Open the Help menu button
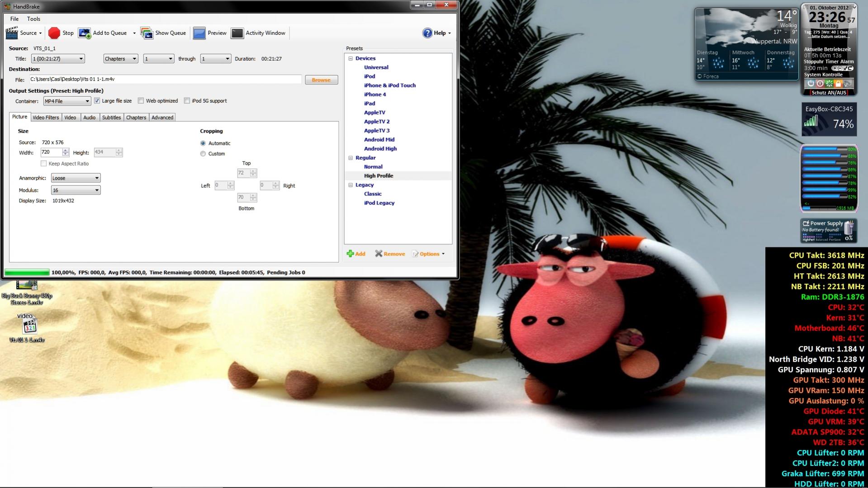Image resolution: width=868 pixels, height=488 pixels. 436,33
